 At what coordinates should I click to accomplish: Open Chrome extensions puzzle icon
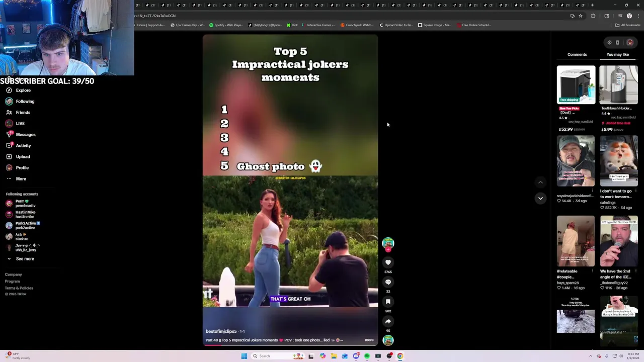593,16
